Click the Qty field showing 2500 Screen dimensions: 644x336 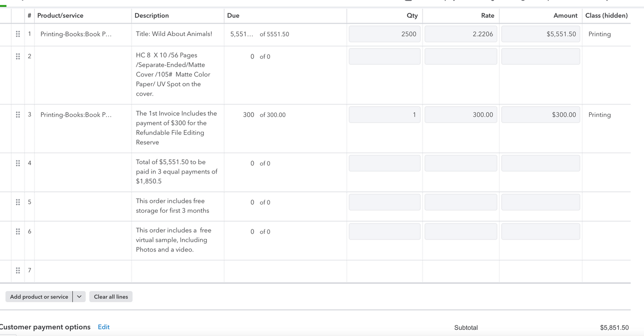384,34
